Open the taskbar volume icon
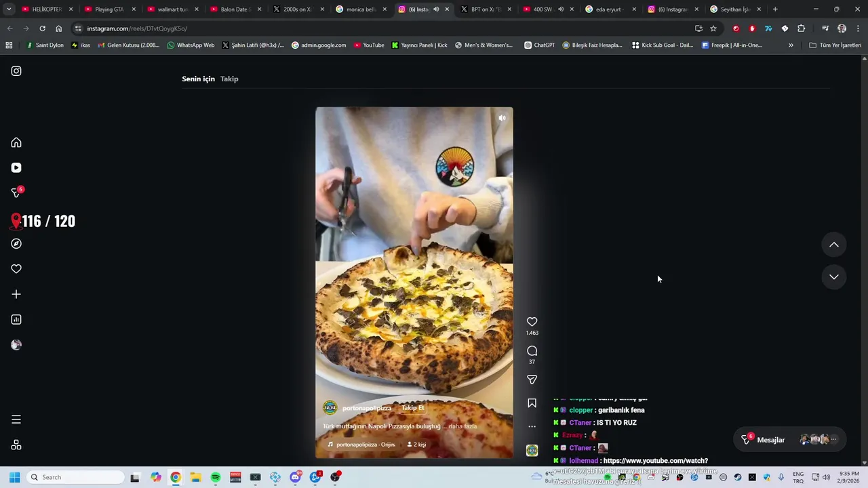This screenshot has height=488, width=868. pos(826,477)
